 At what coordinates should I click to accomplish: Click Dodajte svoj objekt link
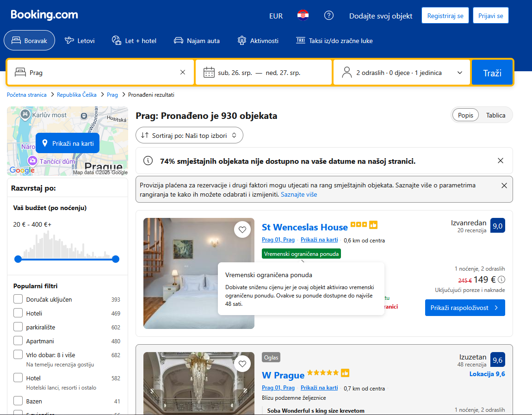(x=381, y=16)
